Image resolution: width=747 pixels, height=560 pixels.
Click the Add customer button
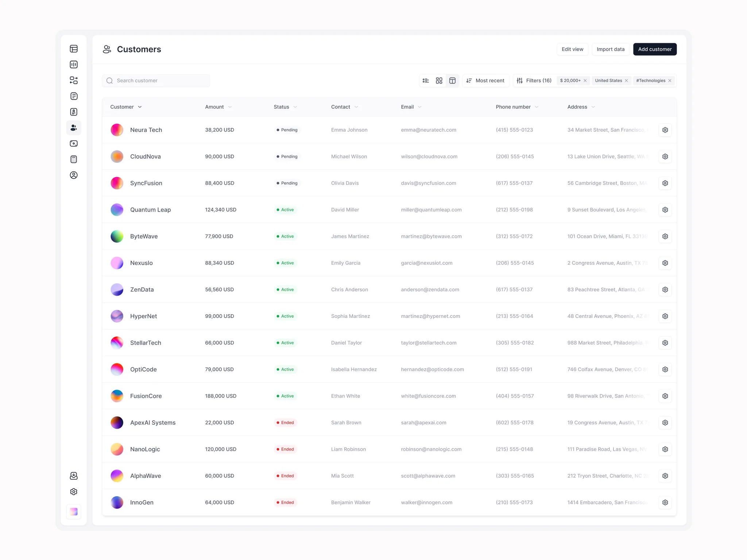(x=655, y=49)
